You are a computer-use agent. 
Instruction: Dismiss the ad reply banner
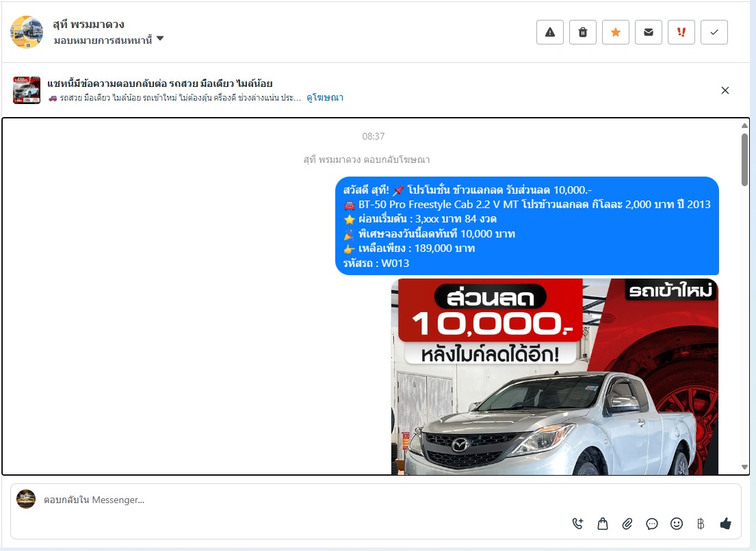point(725,90)
